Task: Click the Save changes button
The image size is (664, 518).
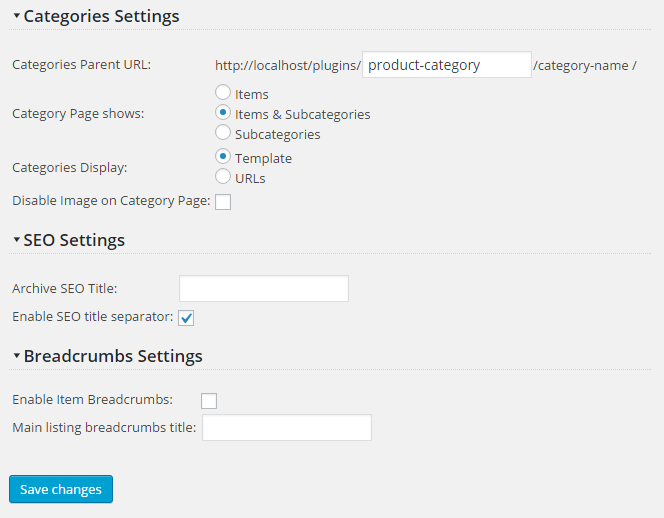Action: point(61,489)
